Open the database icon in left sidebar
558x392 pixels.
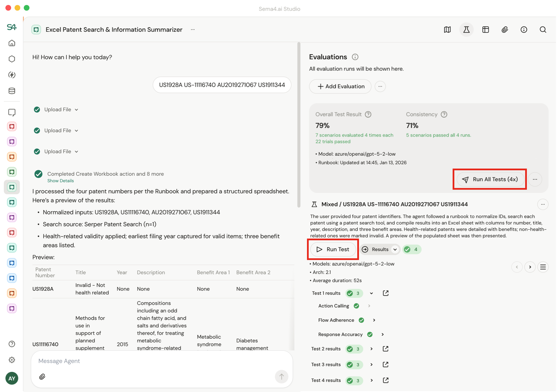point(12,91)
